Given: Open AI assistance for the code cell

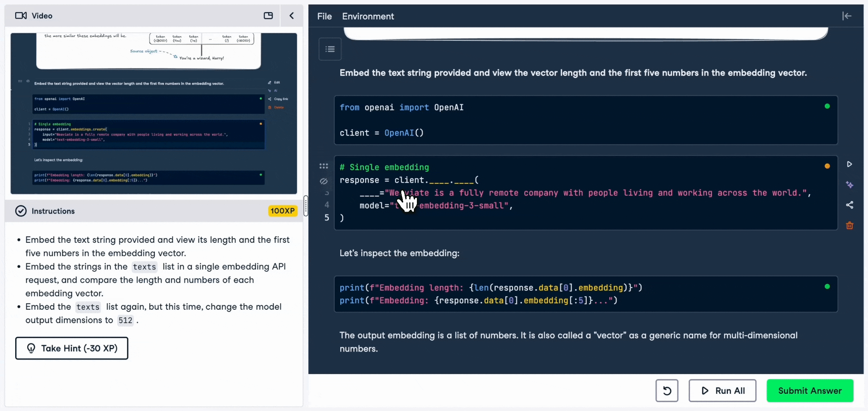Looking at the screenshot, I should [850, 185].
